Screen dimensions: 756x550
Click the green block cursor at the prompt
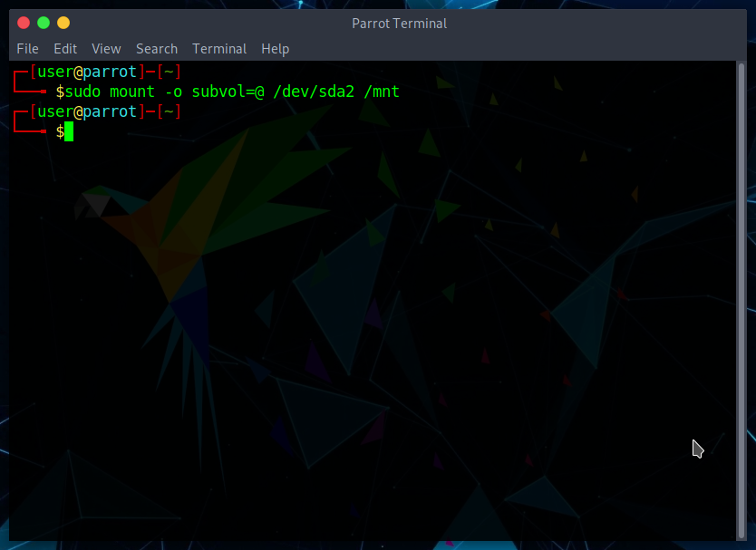[x=69, y=132]
